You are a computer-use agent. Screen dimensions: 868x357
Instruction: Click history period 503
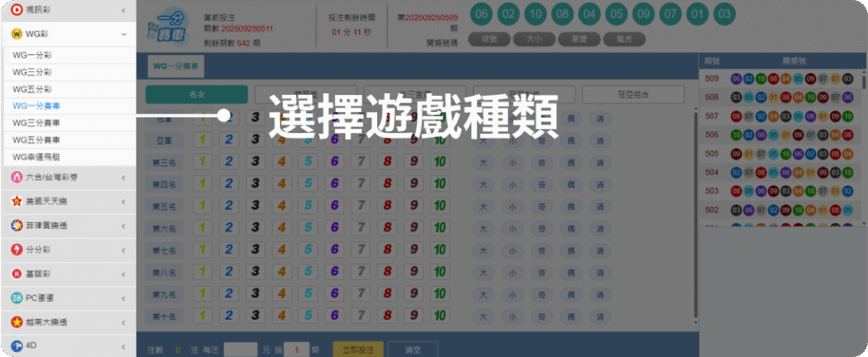(x=712, y=191)
